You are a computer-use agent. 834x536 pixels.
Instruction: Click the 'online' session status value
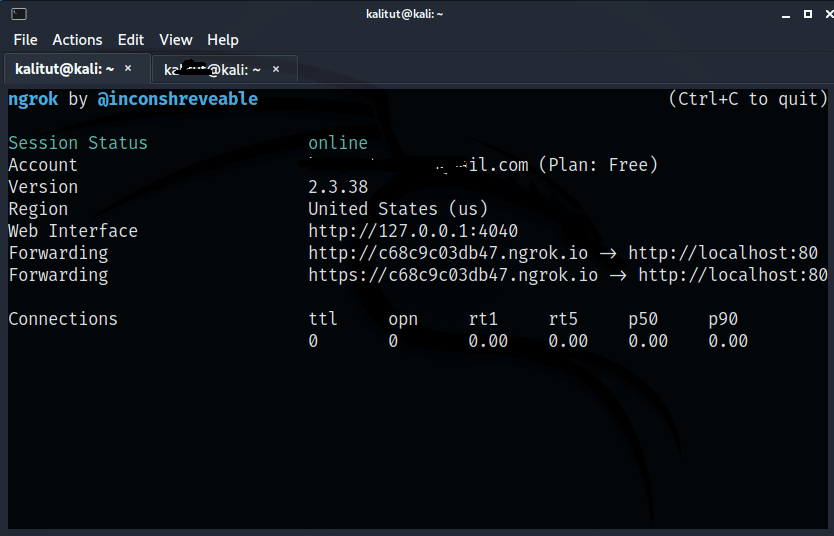[338, 143]
